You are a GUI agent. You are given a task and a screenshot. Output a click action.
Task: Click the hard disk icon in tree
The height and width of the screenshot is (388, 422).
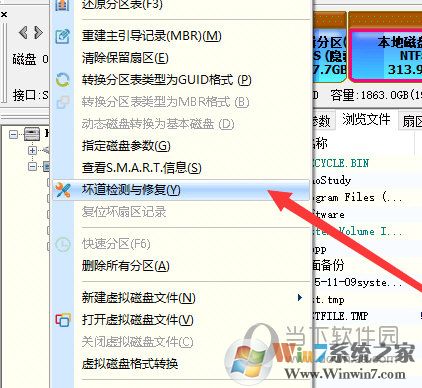point(32,134)
